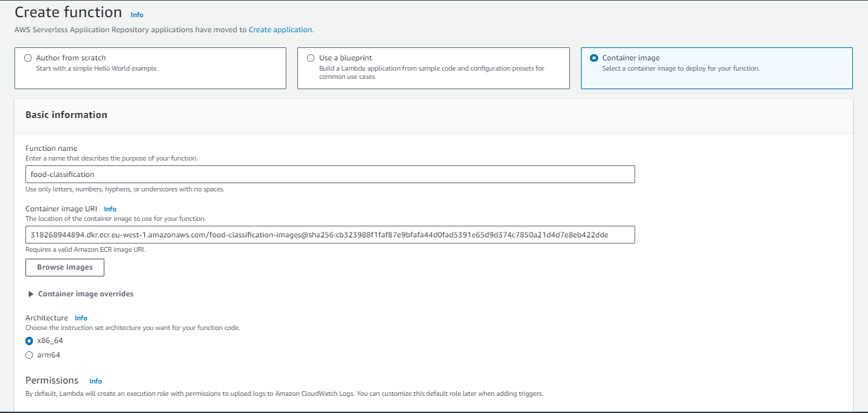Click 'Requires a valid Amazon ECR image URI.' text
The height and width of the screenshot is (413, 868).
[x=85, y=250]
